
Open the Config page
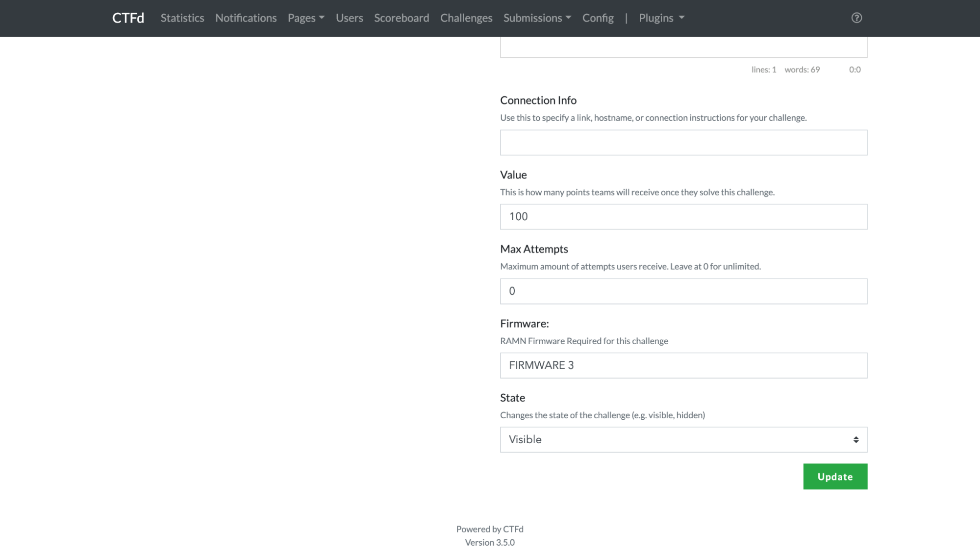[x=598, y=18]
